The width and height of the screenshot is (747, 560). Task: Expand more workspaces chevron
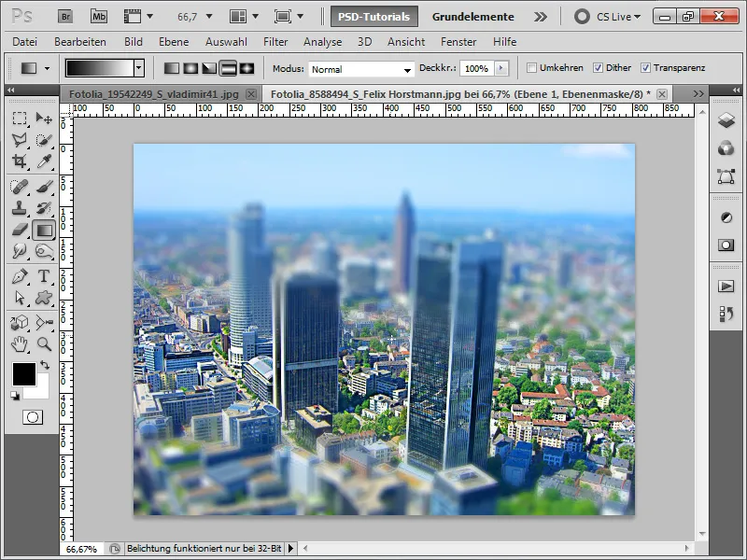541,17
